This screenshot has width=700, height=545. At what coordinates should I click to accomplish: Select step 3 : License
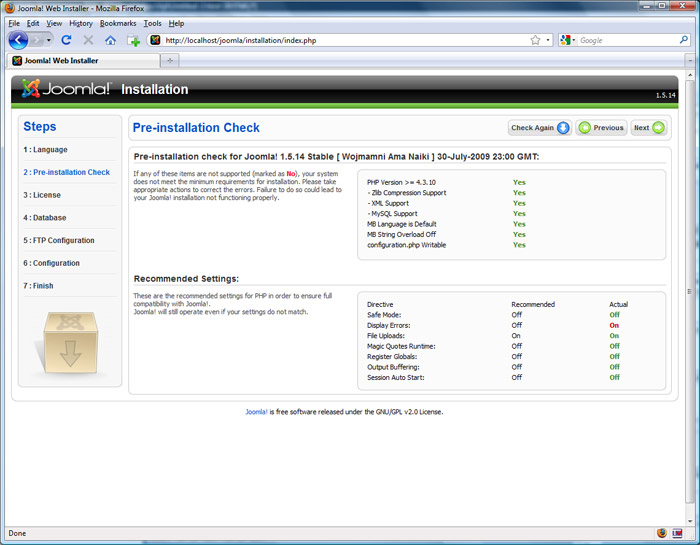click(42, 195)
